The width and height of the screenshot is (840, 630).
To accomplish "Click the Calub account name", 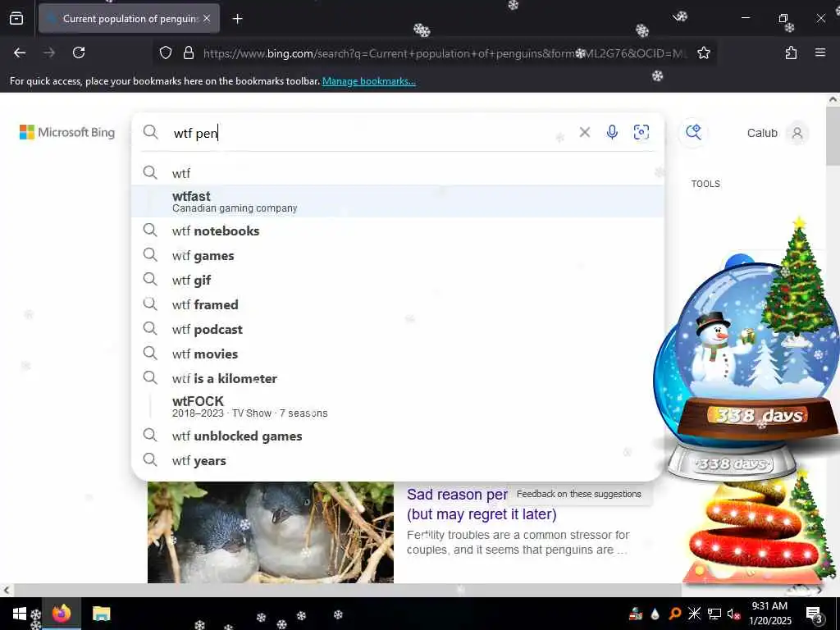I will pos(762,133).
